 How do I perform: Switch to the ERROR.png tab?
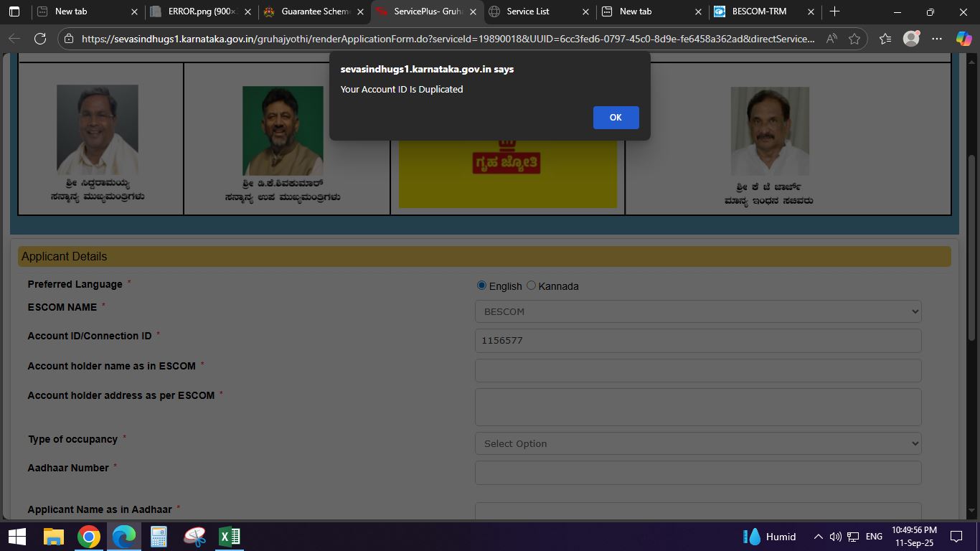pyautogui.click(x=201, y=11)
